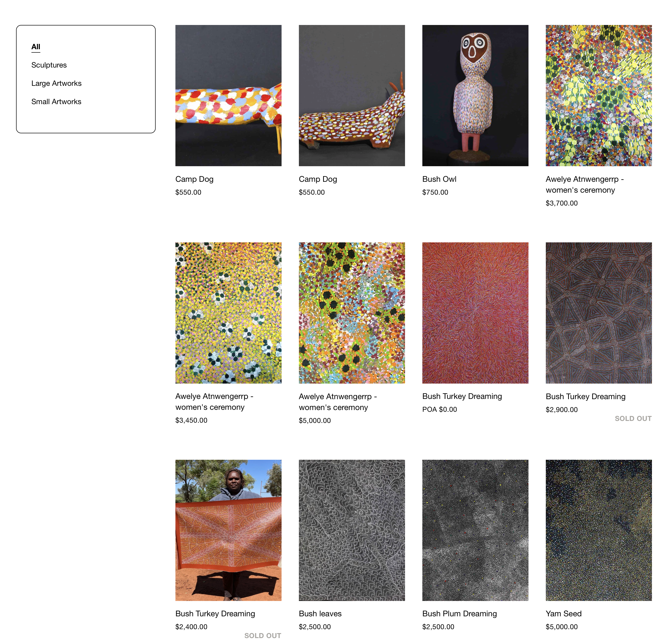Select the All category filter
Image resolution: width=671 pixels, height=644 pixels.
(36, 47)
